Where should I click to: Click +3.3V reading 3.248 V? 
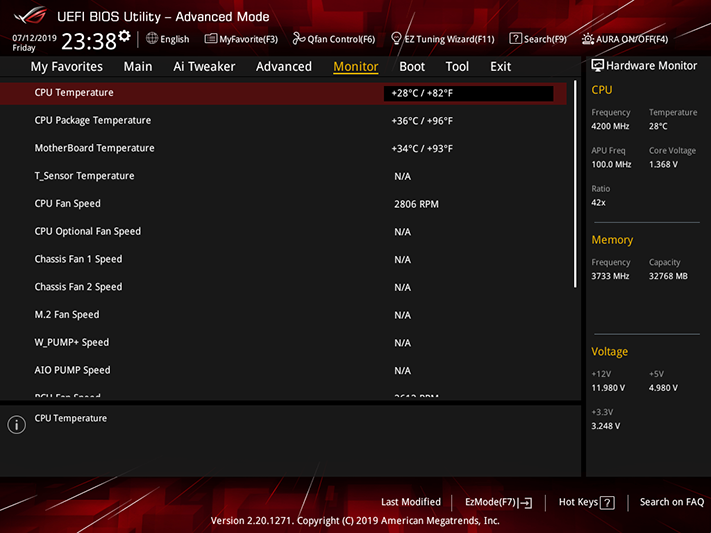(605, 426)
